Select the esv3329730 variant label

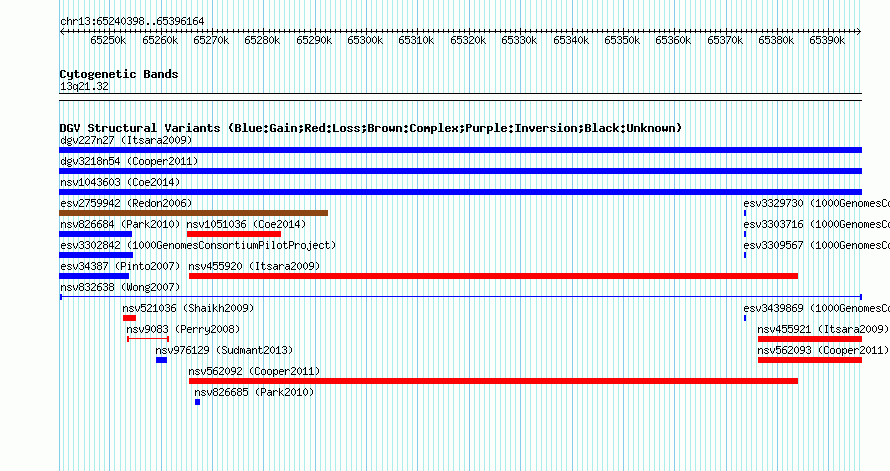(x=817, y=203)
